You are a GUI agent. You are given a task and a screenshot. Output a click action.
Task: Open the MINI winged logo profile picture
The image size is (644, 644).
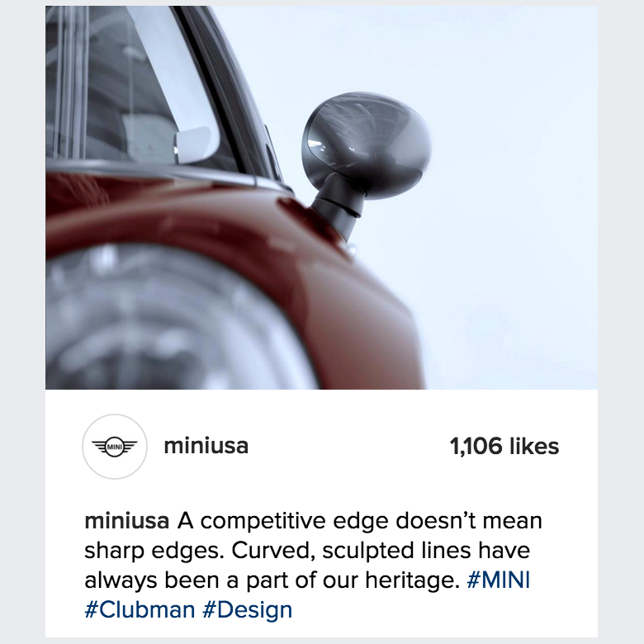coord(115,447)
